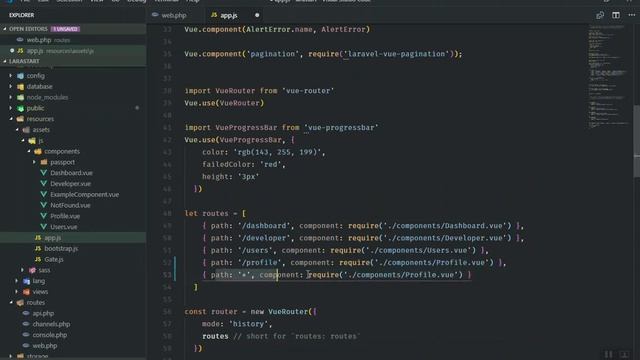The height and width of the screenshot is (360, 640).
Task: Click the '/dashboard' path string
Action: 263,226
